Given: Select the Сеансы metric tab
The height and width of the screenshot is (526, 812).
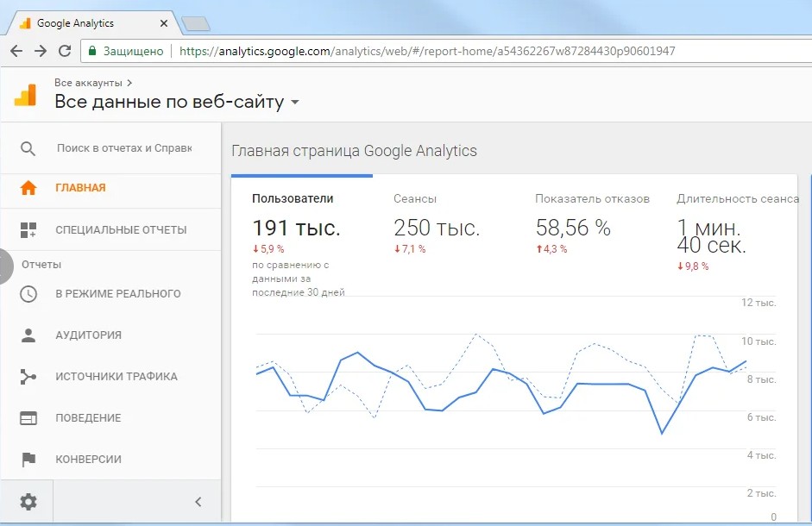Looking at the screenshot, I should 415,199.
